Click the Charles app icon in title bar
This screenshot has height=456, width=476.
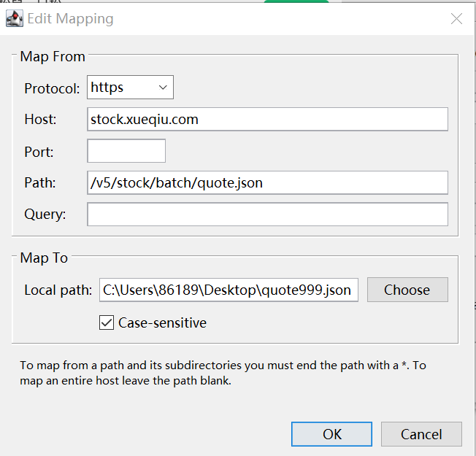pos(15,18)
